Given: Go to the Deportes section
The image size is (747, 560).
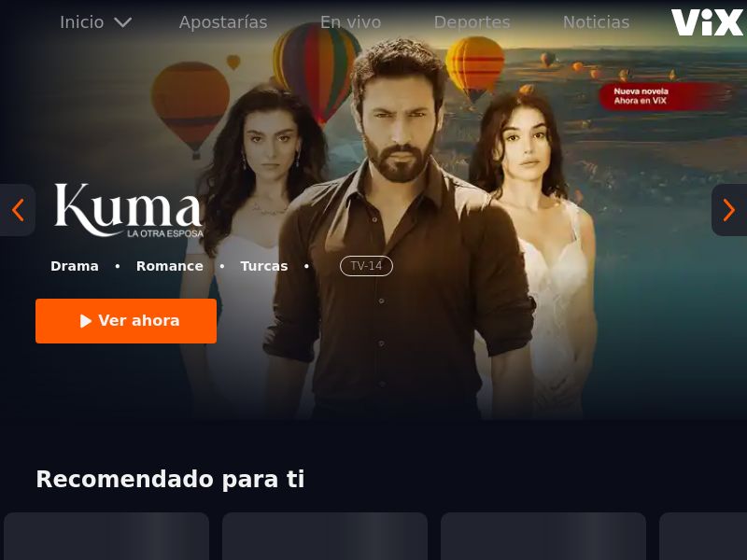Looking at the screenshot, I should [x=472, y=22].
